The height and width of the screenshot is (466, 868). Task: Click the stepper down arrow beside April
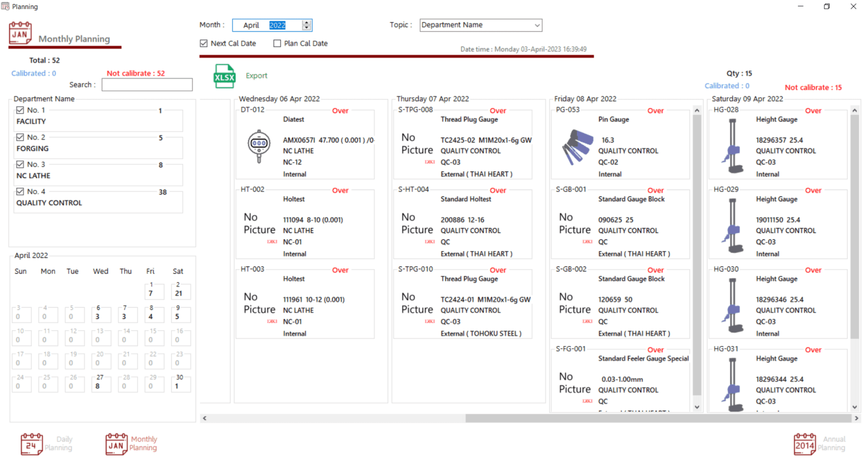coord(307,28)
